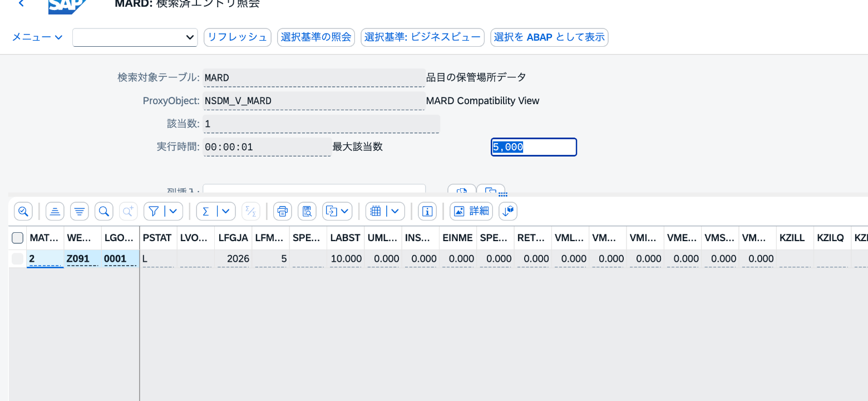This screenshot has height=401, width=868.
Task: Click the LFGJA column header
Action: coord(233,238)
